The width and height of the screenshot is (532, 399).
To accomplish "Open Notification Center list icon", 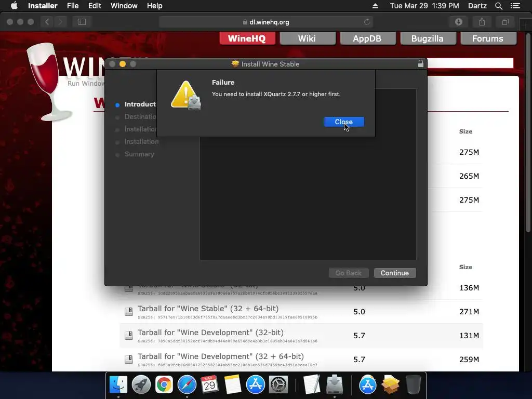I will click(x=515, y=6).
